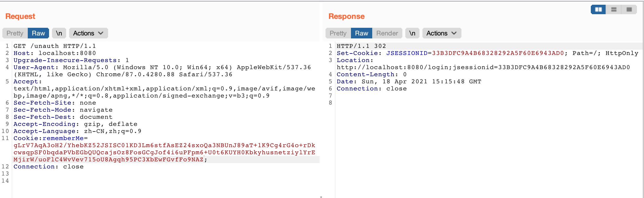This screenshot has height=198, width=644.
Task: Select the side-by-side split layout icon
Action: click(x=598, y=9)
